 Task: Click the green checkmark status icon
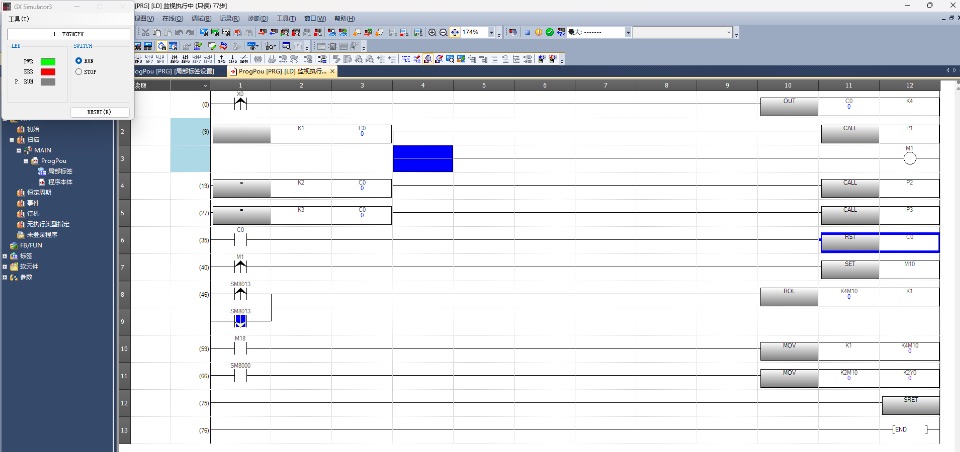pos(550,32)
